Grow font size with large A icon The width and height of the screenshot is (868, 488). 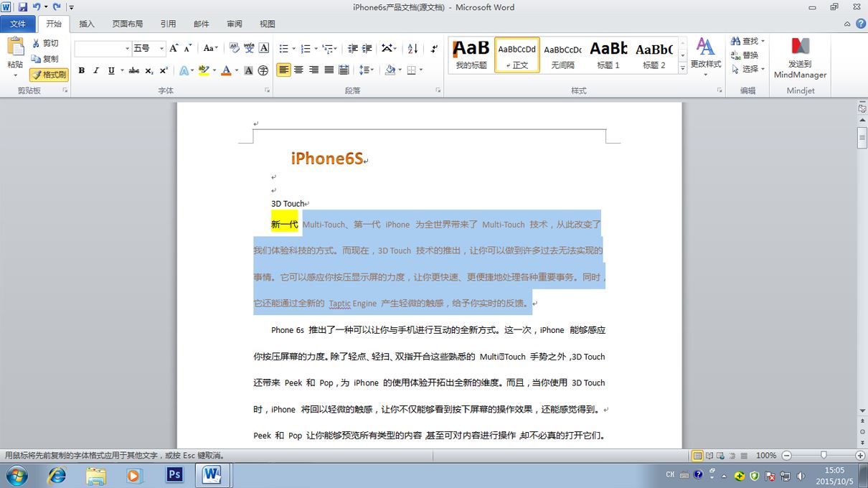tap(174, 48)
